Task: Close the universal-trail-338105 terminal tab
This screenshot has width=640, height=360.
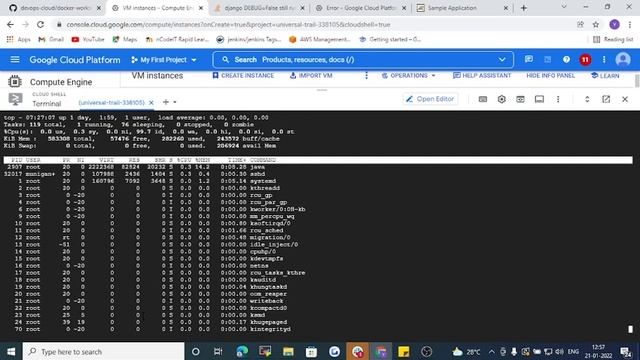Action: [x=151, y=102]
